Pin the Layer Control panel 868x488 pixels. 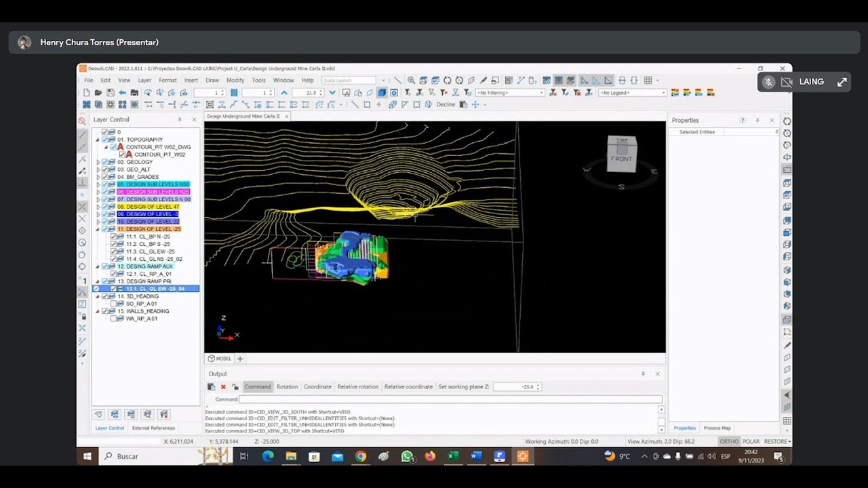click(x=180, y=119)
